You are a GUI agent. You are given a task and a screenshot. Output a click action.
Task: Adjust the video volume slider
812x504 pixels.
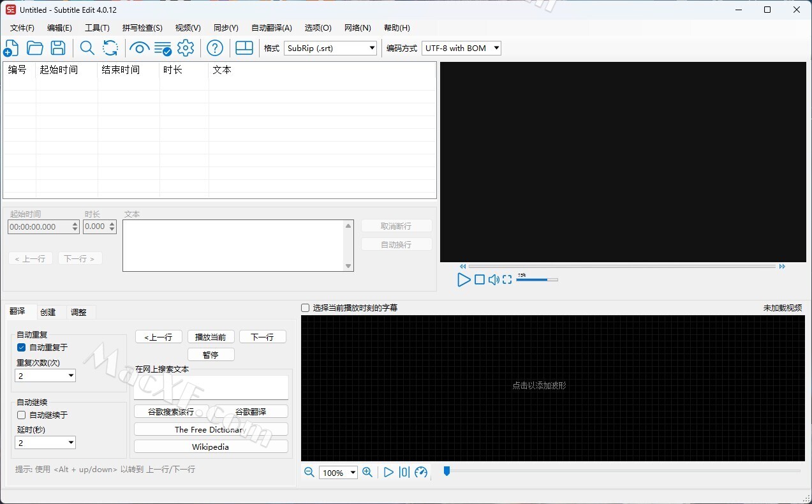tap(537, 279)
